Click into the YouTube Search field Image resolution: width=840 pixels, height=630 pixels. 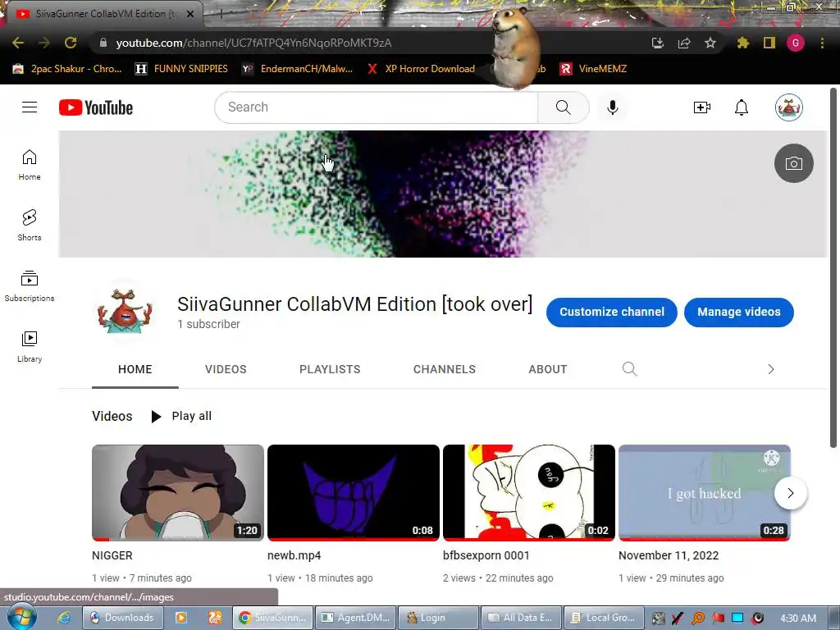(376, 107)
